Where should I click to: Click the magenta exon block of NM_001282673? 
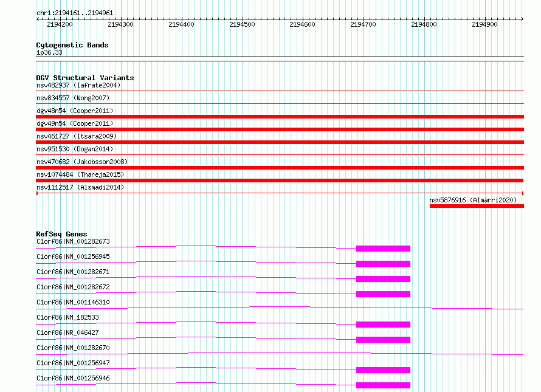coord(384,249)
